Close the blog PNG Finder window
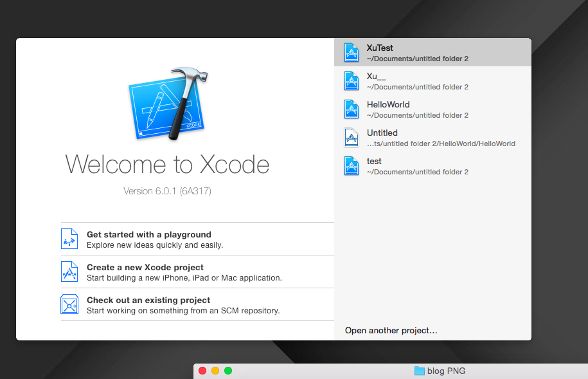This screenshot has width=588, height=379. tap(202, 371)
